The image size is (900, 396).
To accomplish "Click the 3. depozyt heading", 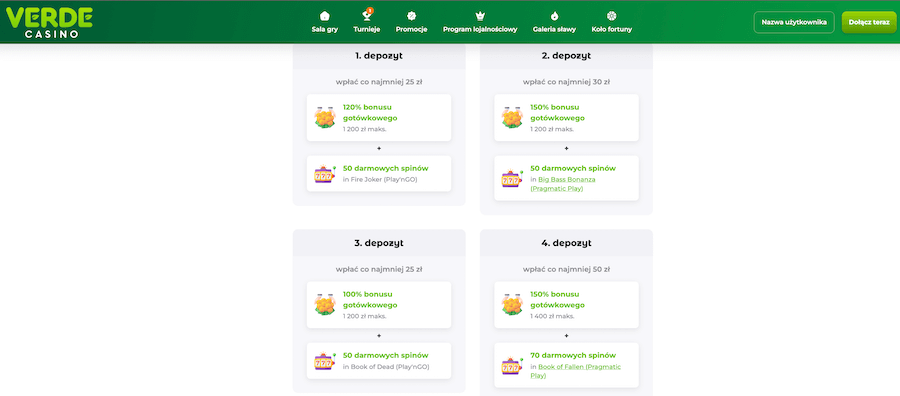I will pos(379,243).
